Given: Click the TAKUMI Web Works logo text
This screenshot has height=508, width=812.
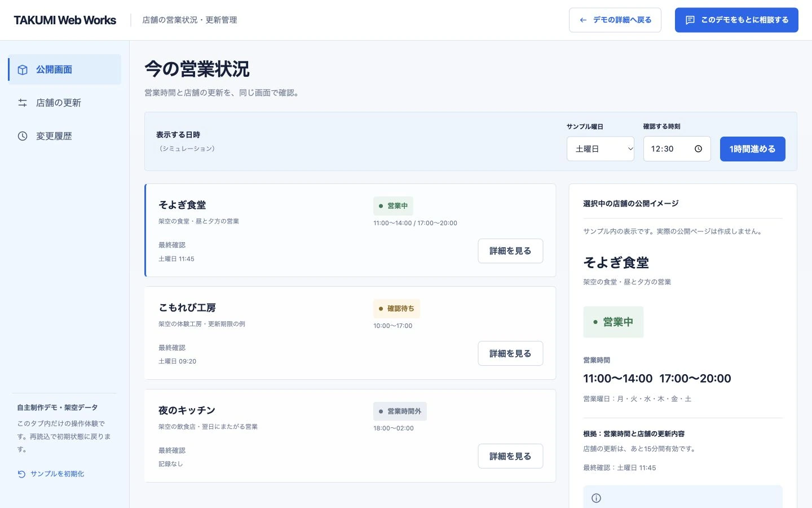Looking at the screenshot, I should click(65, 20).
